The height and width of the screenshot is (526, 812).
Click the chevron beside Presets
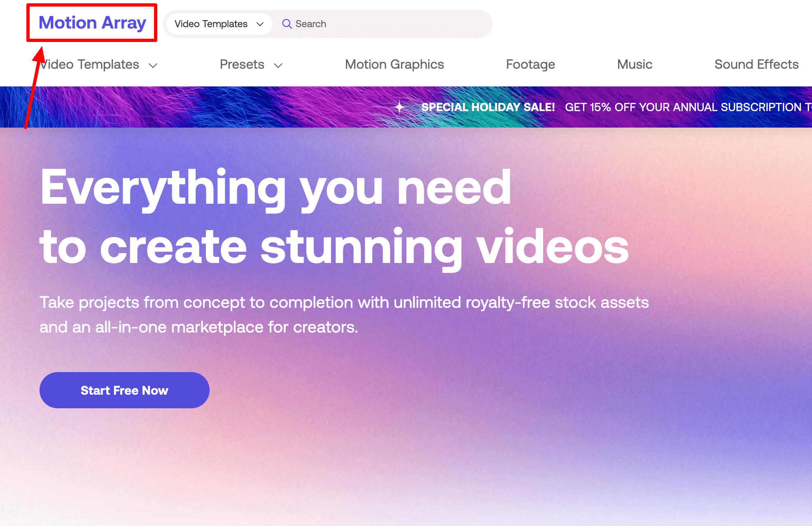[278, 65]
